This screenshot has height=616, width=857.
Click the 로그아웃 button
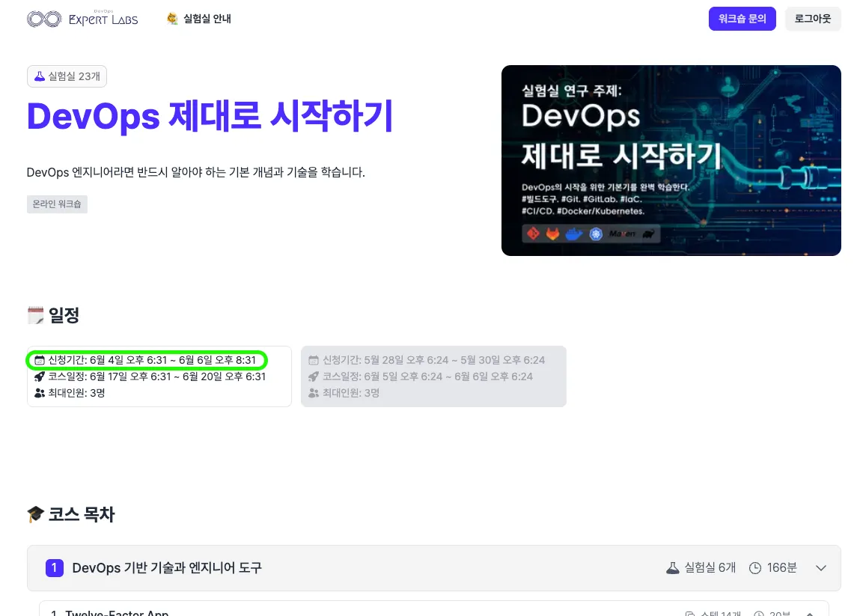812,19
